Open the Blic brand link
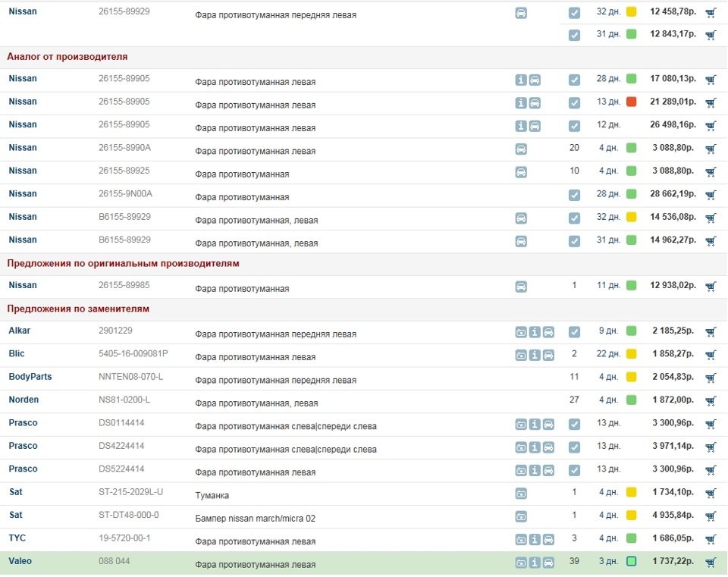The width and height of the screenshot is (728, 577). tap(16, 354)
